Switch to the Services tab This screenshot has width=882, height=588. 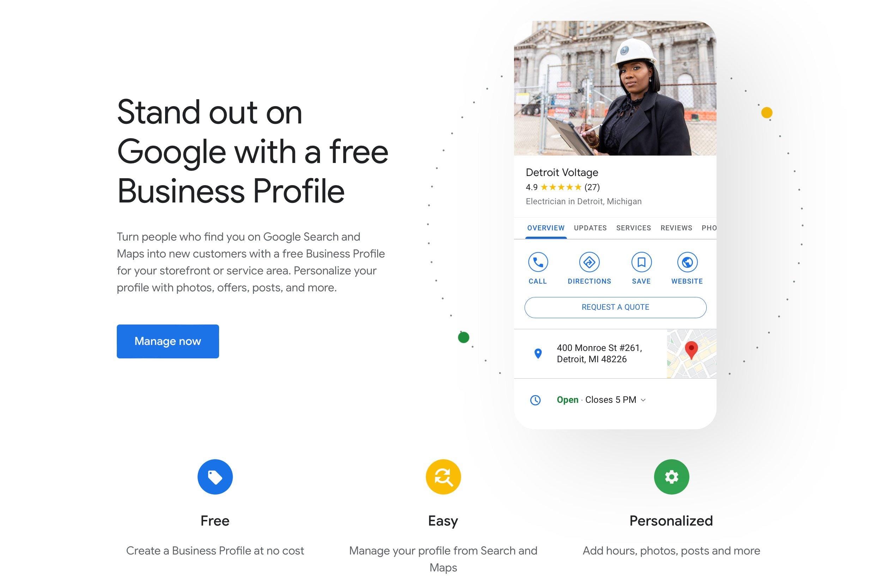(x=633, y=228)
